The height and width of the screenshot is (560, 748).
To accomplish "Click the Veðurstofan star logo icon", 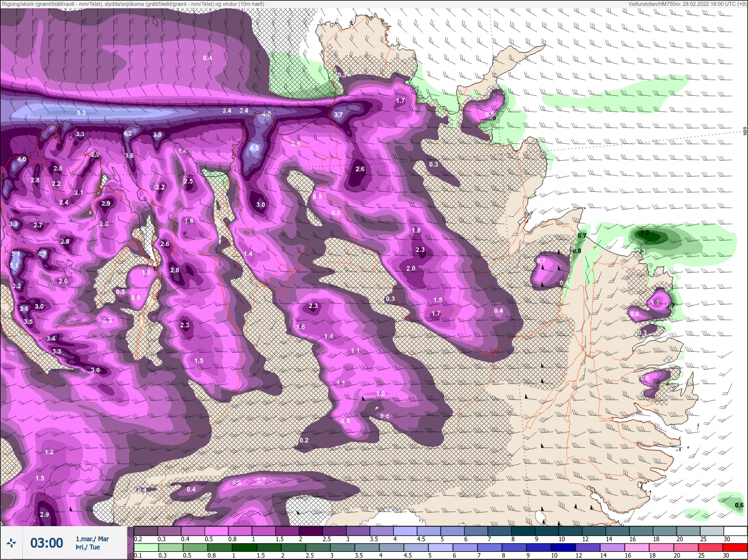I will point(11,544).
